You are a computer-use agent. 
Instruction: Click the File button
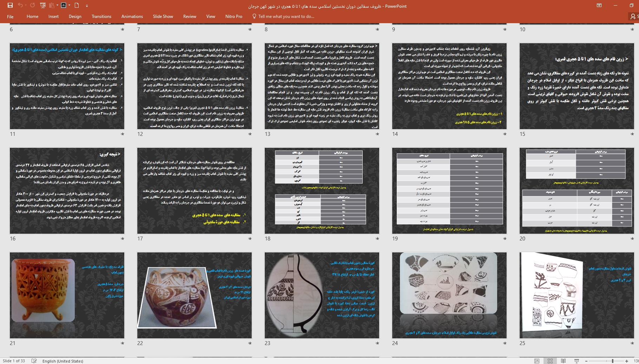[10, 16]
